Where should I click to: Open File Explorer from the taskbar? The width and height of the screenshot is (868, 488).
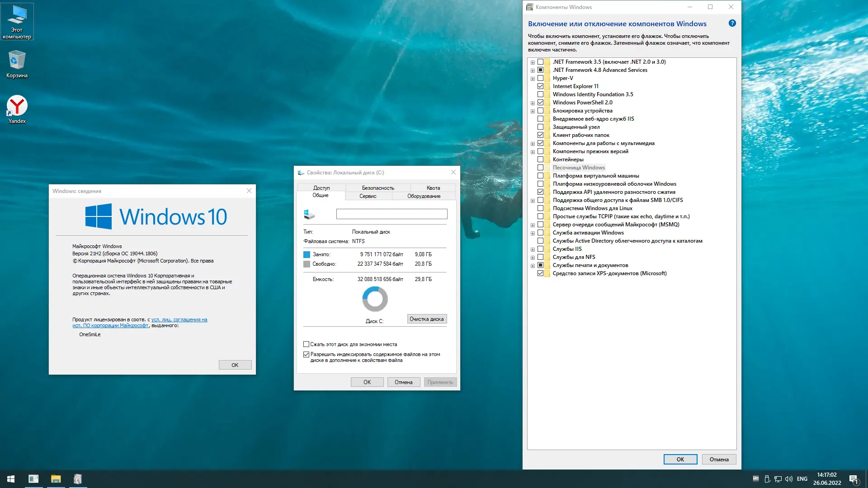[x=56, y=479]
